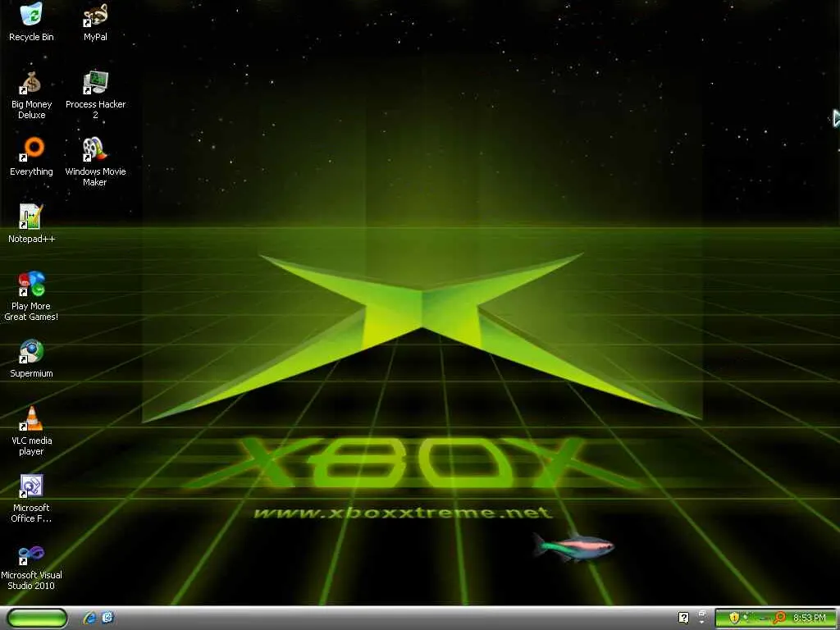Click the 8:53 PM taskbar clock

pyautogui.click(x=810, y=618)
